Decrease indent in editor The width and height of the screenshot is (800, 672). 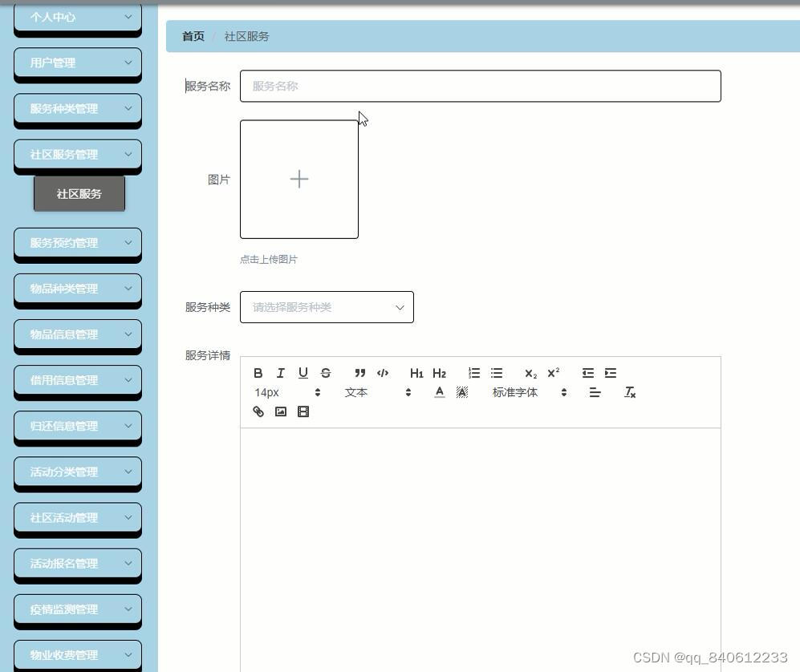coord(587,373)
